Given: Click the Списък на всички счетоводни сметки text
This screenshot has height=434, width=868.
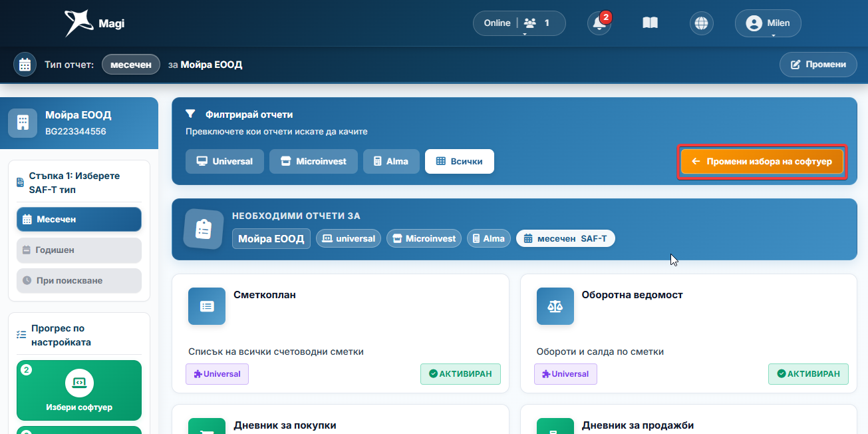Looking at the screenshot, I should 276,351.
